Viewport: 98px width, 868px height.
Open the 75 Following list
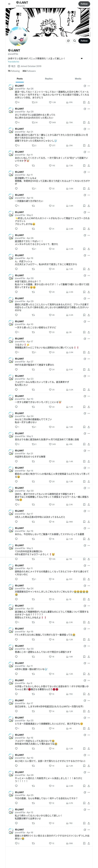coord(14,71)
